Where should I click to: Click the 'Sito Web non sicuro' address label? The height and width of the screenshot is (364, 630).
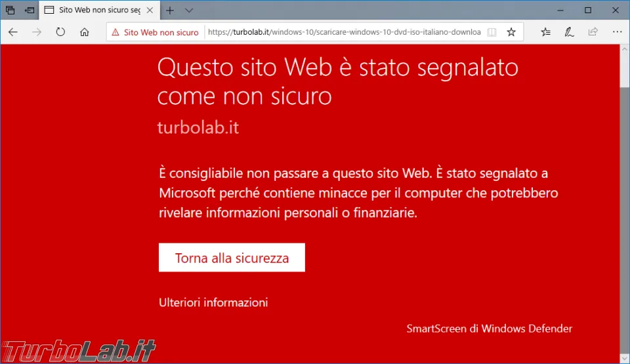coord(161,32)
